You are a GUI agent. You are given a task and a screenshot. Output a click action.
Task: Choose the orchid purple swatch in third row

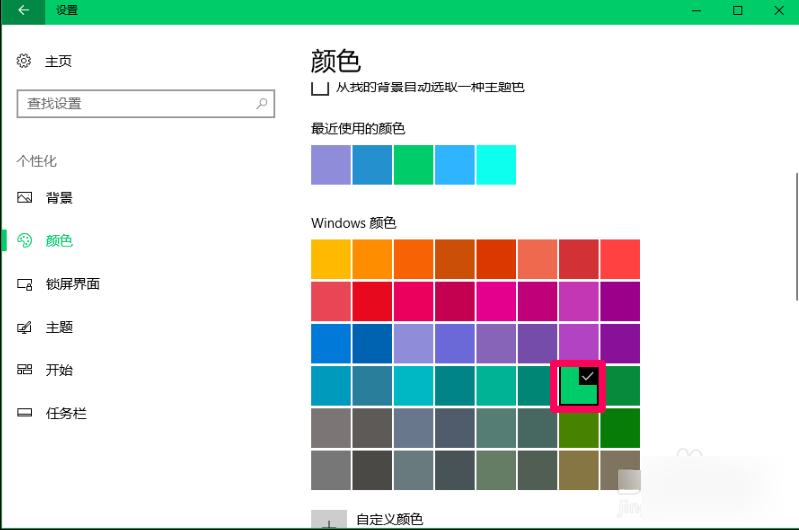click(x=578, y=343)
